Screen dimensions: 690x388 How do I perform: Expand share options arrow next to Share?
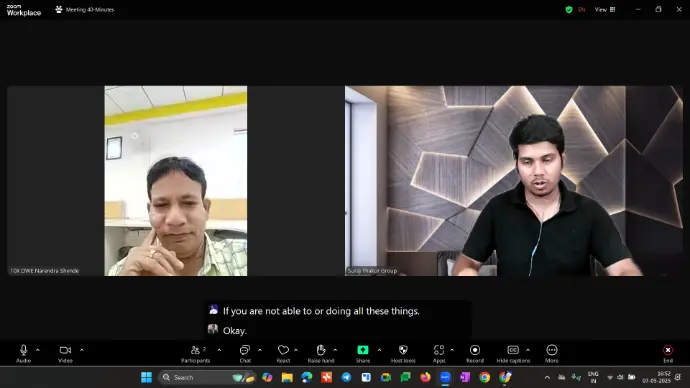[x=379, y=350]
